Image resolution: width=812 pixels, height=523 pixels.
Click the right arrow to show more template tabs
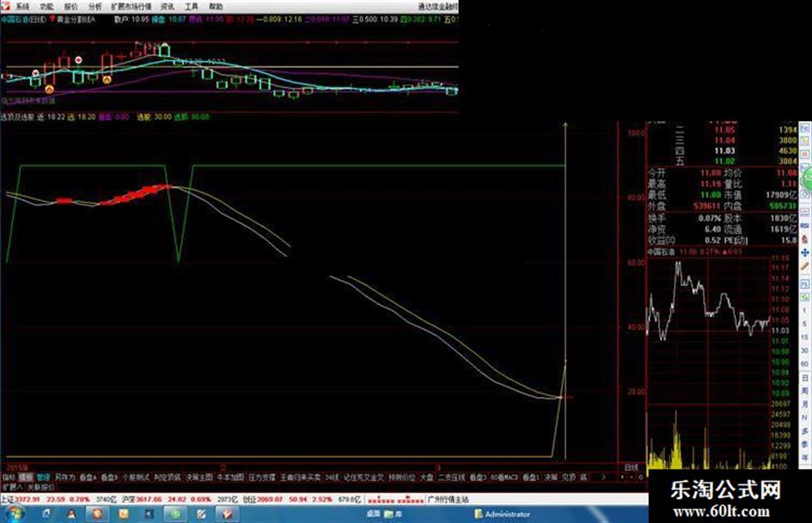coord(603,477)
